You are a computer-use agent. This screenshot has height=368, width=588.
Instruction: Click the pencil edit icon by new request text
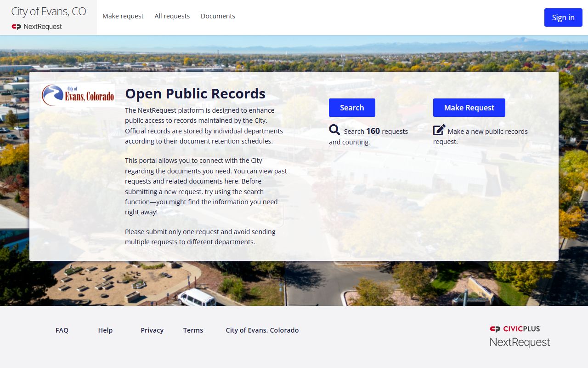pyautogui.click(x=439, y=130)
